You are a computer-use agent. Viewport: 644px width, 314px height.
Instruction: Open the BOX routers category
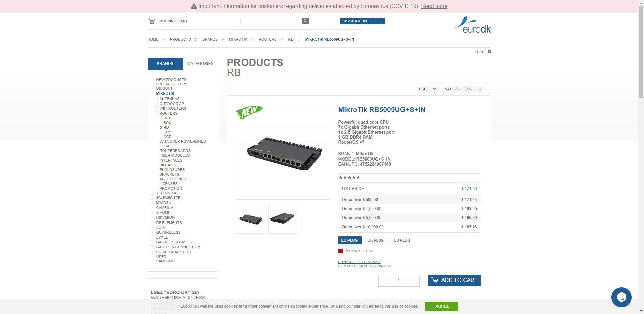(167, 123)
